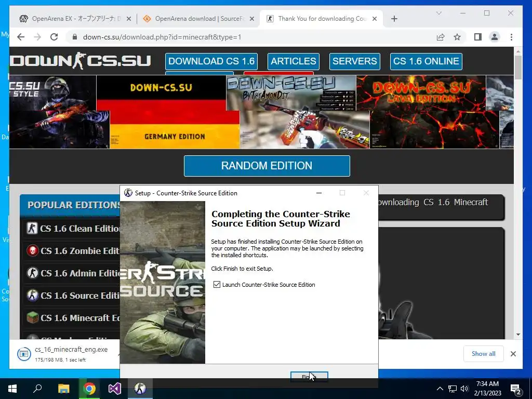This screenshot has width=532, height=399.
Task: Open the Chrome profile avatar
Action: (x=495, y=37)
